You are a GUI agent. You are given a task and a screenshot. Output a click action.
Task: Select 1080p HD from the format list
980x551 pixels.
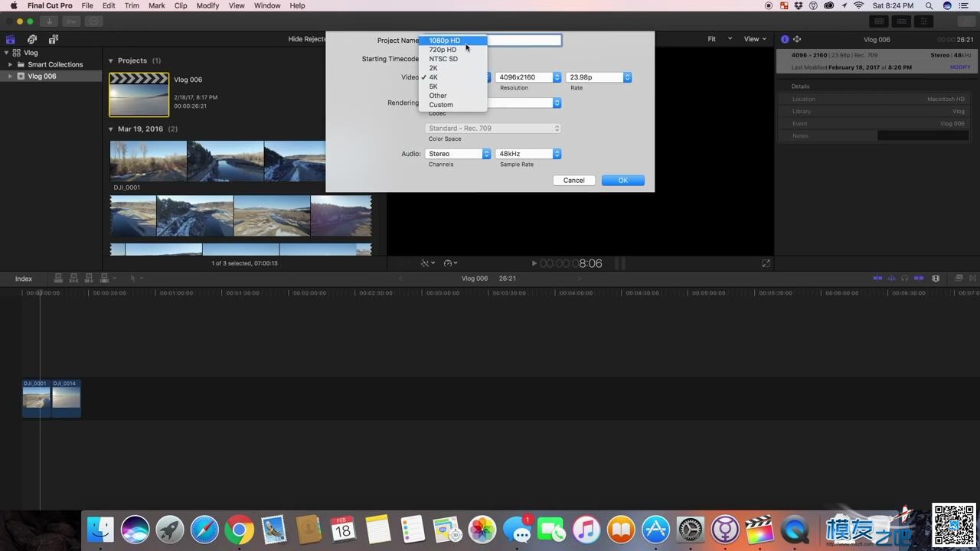452,41
